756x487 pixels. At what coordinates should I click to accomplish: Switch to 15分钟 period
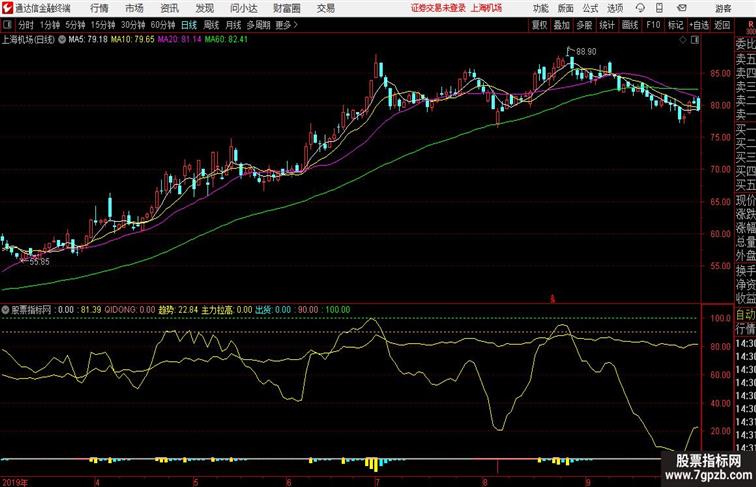(x=103, y=25)
